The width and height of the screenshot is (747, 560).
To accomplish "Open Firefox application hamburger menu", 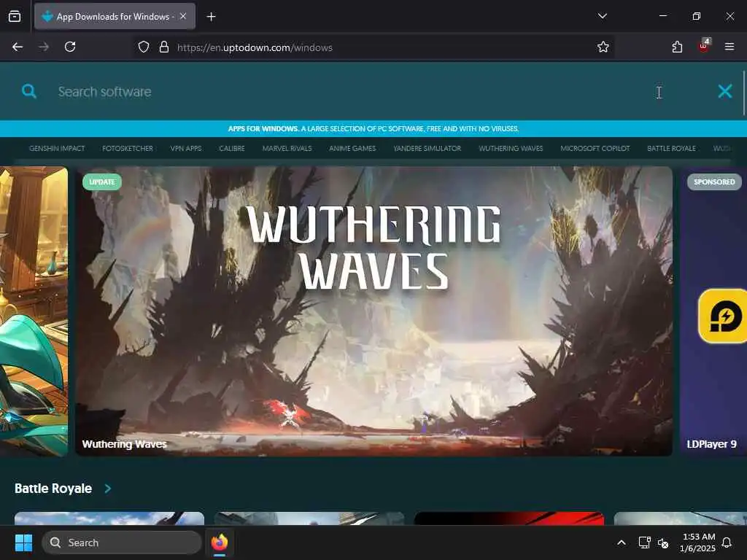I will tap(729, 47).
